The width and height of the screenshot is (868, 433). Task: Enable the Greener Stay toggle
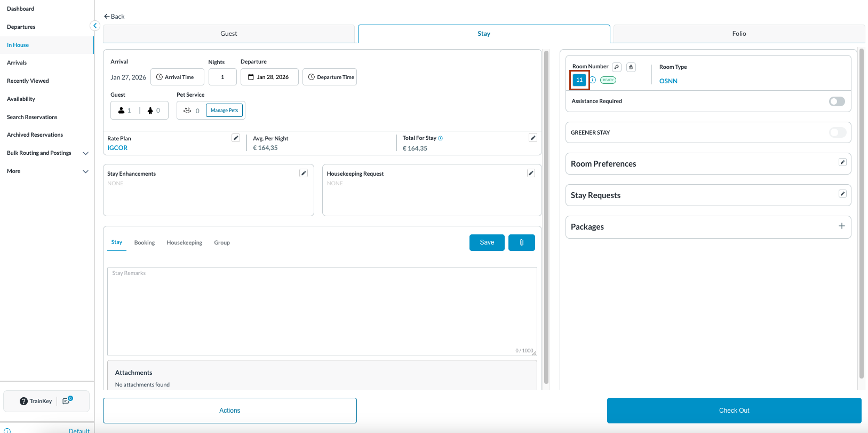point(837,132)
